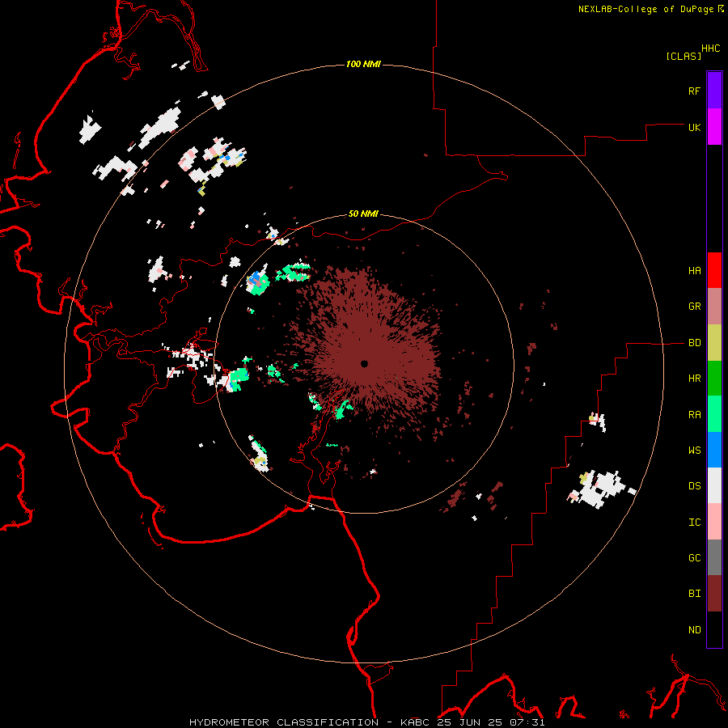The image size is (728, 728).
Task: Click the HA red legend swatch
Action: tap(714, 270)
